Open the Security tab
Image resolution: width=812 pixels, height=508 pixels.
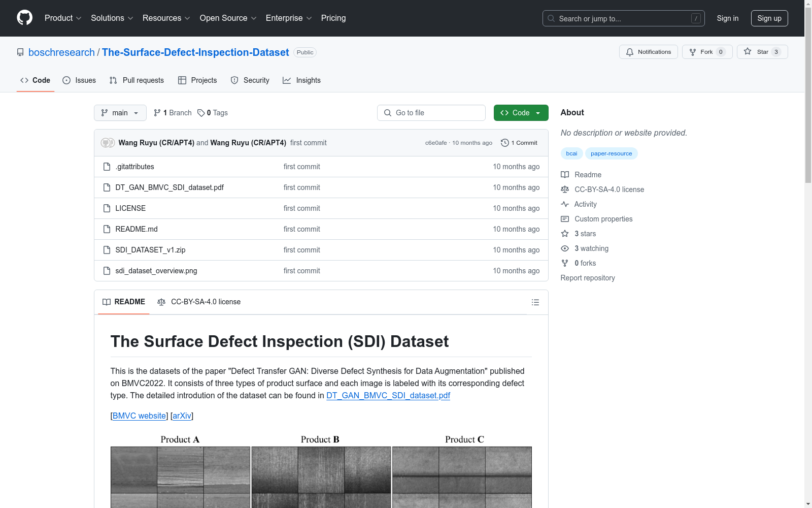pos(250,80)
